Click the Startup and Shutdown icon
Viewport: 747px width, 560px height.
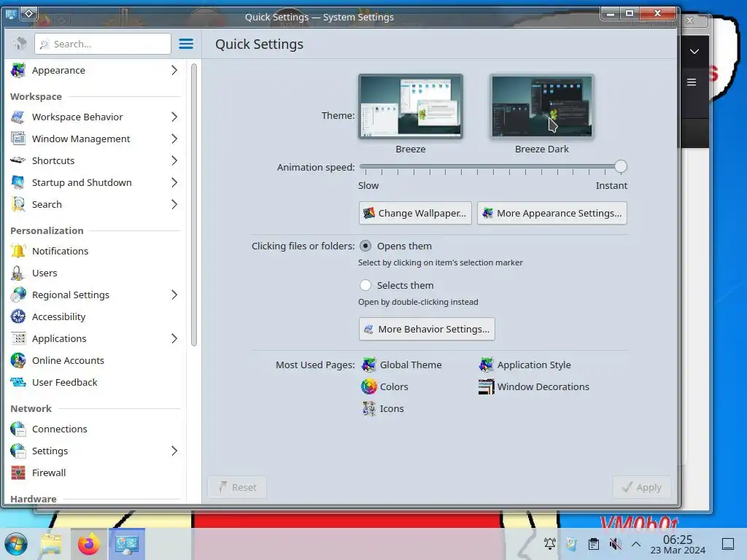click(18, 182)
